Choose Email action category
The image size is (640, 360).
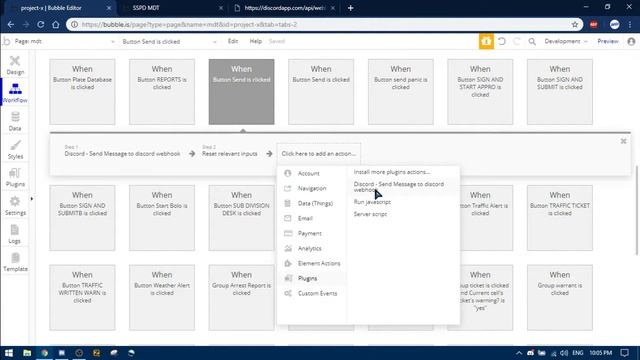coord(311,218)
